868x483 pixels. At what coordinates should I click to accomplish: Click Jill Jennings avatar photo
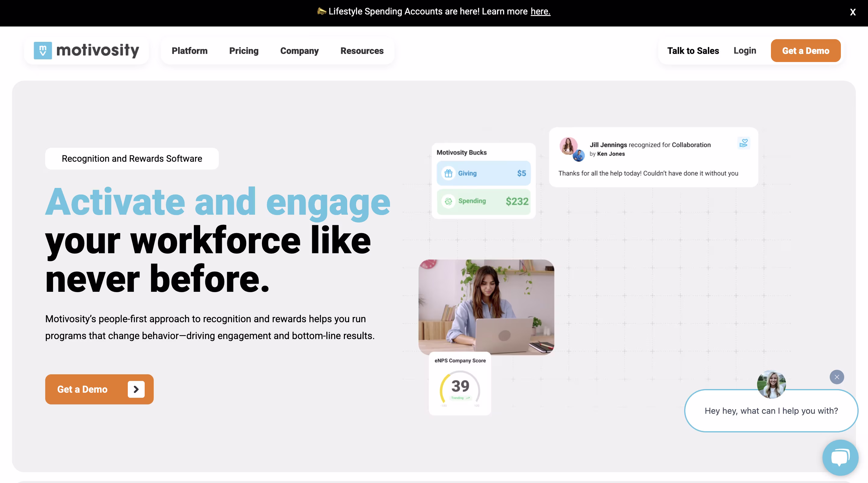tap(568, 145)
